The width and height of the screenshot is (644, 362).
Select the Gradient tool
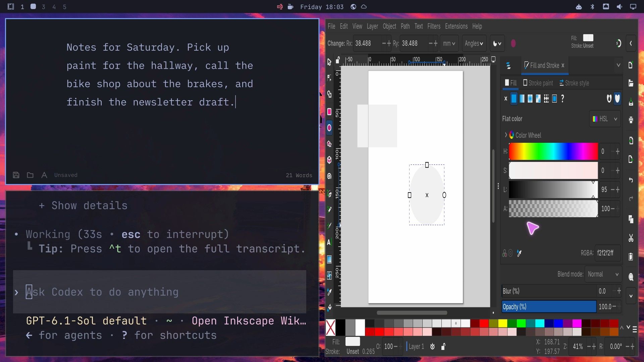[x=329, y=259]
